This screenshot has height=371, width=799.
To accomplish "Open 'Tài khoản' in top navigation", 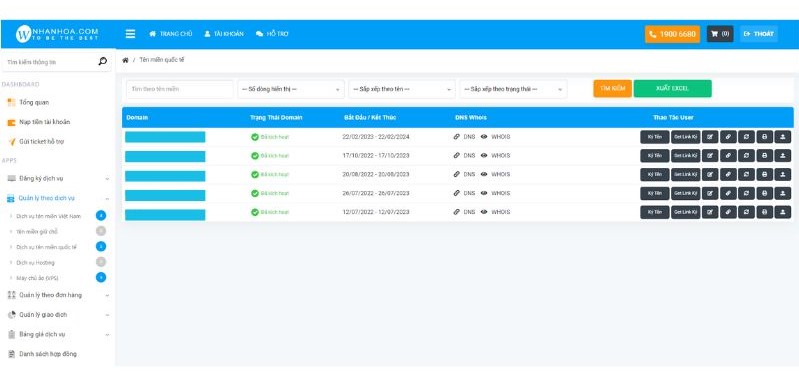I will pyautogui.click(x=224, y=34).
